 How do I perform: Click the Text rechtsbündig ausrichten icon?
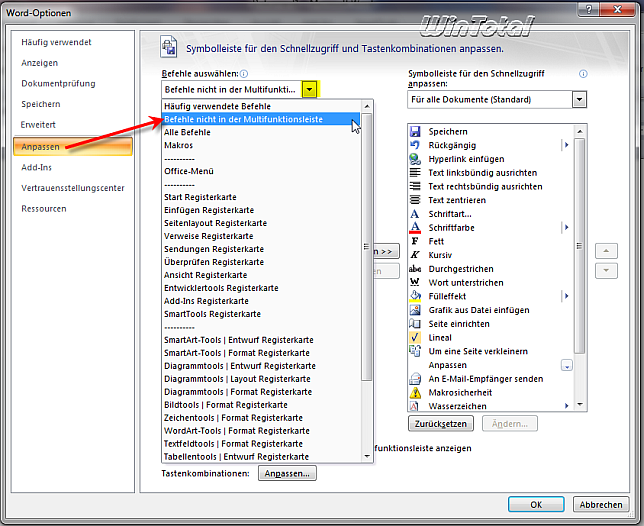point(415,186)
